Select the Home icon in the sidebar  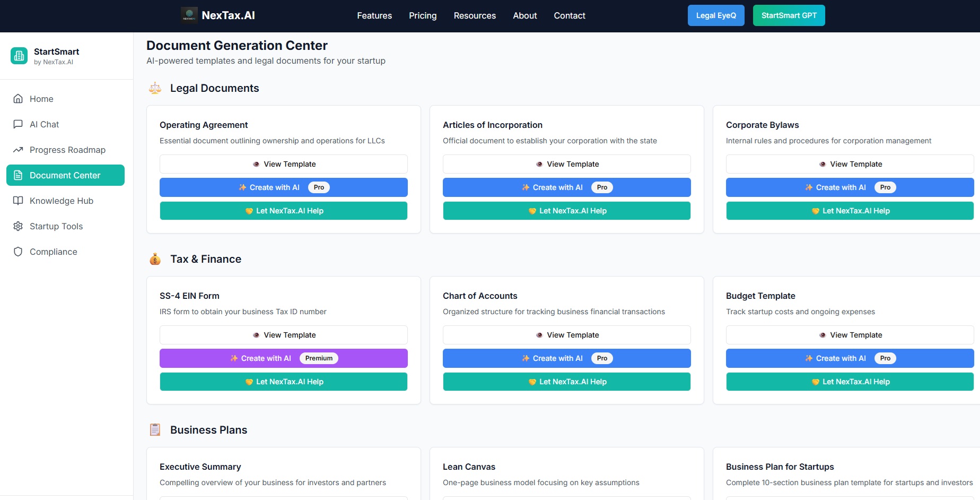[x=17, y=99]
